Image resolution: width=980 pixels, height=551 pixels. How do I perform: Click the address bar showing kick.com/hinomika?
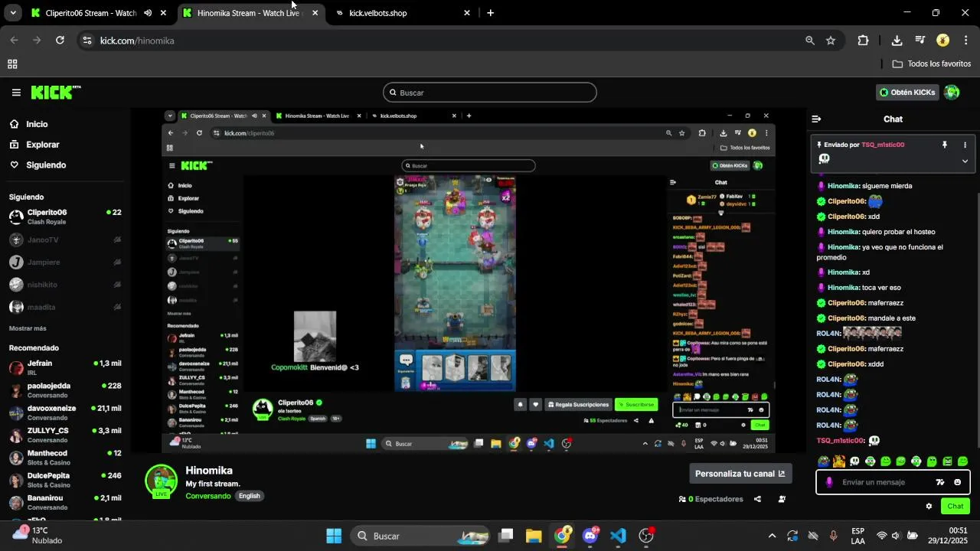point(444,41)
